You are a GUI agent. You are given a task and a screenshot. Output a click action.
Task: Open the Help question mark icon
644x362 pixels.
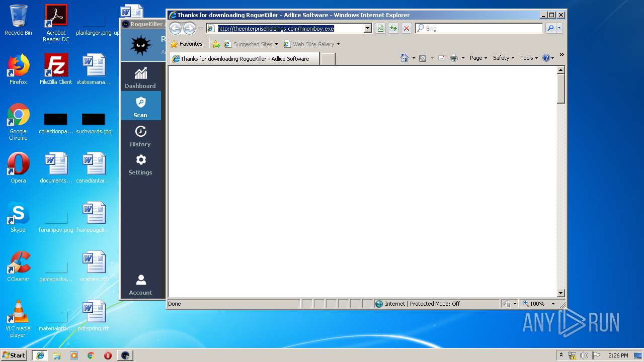(546, 58)
